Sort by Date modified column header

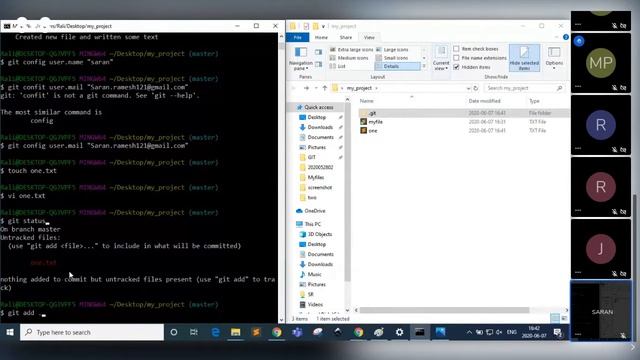click(x=484, y=101)
